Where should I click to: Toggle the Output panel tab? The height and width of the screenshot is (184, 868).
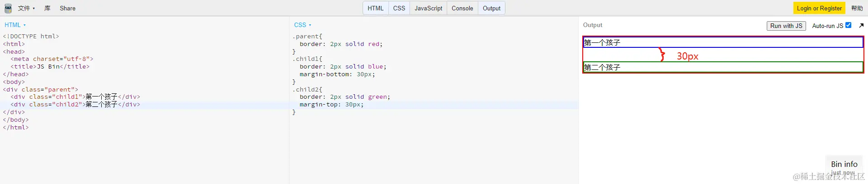[x=491, y=8]
